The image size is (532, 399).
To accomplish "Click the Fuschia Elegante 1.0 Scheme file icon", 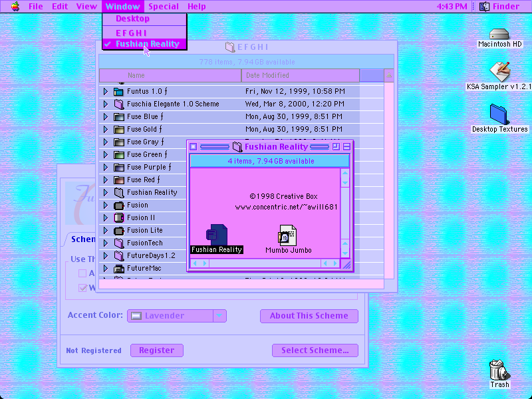I will click(119, 104).
